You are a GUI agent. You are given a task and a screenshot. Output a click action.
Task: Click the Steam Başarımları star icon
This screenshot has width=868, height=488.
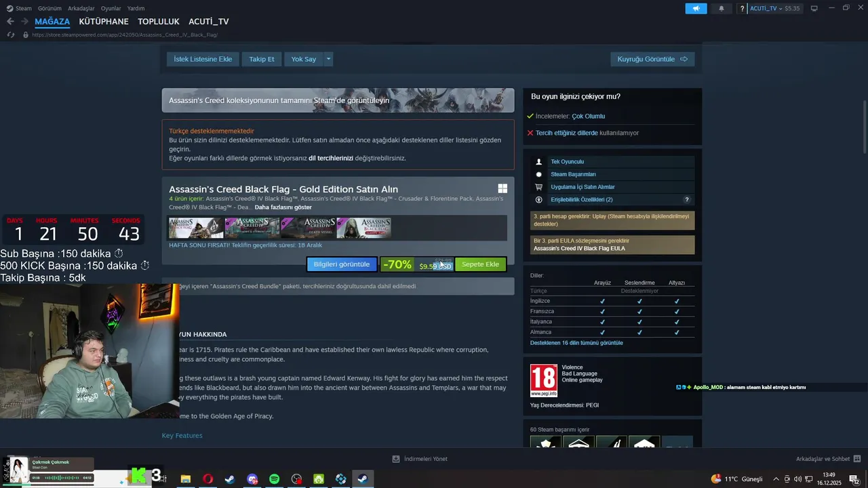539,174
